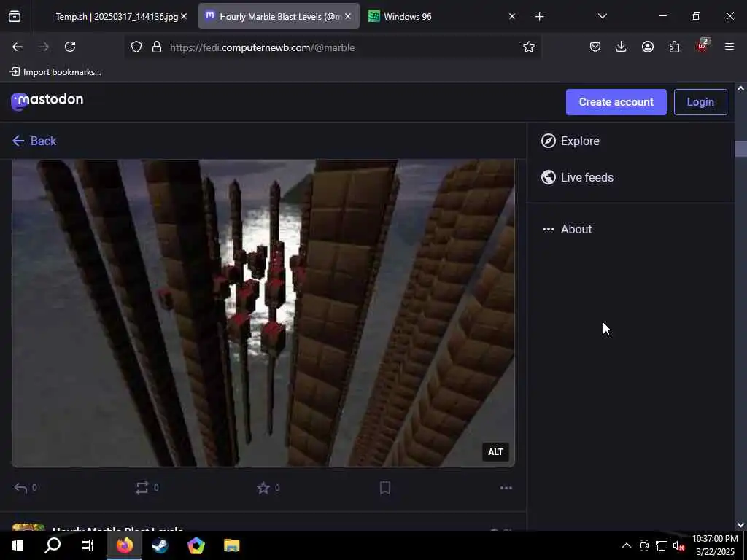Open Firefox View icon at tab strip
747x560 pixels.
click(15, 16)
